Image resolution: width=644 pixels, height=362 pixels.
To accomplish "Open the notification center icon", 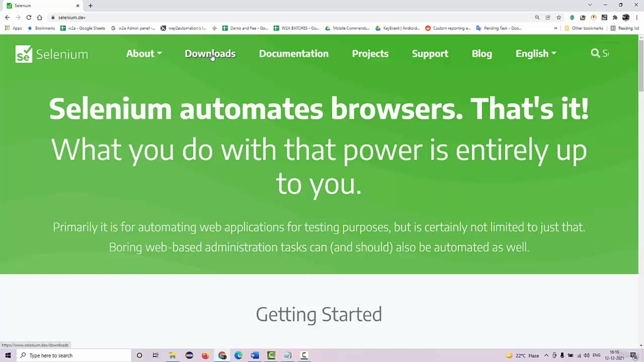I will click(633, 356).
